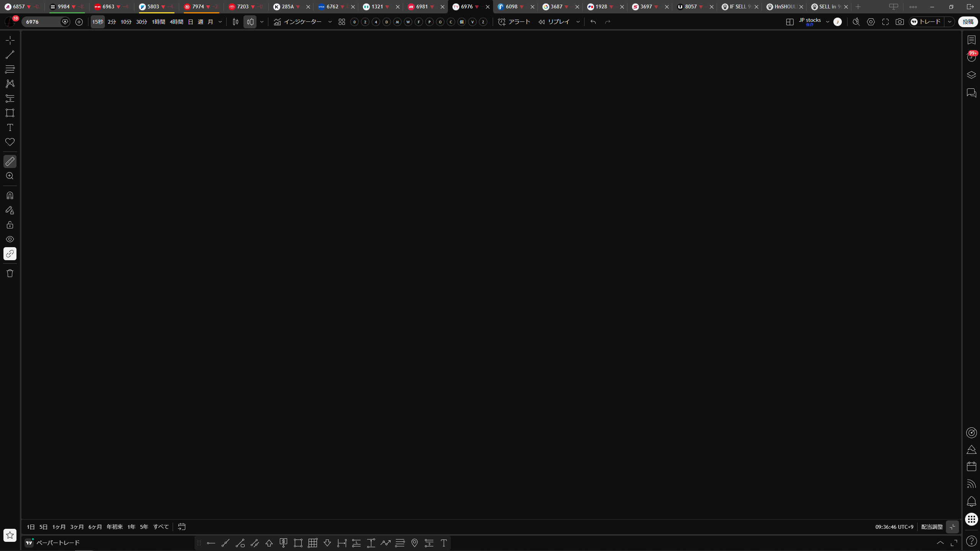Viewport: 980px width, 551px height.
Task: Click the undo arrow
Action: coord(593,22)
